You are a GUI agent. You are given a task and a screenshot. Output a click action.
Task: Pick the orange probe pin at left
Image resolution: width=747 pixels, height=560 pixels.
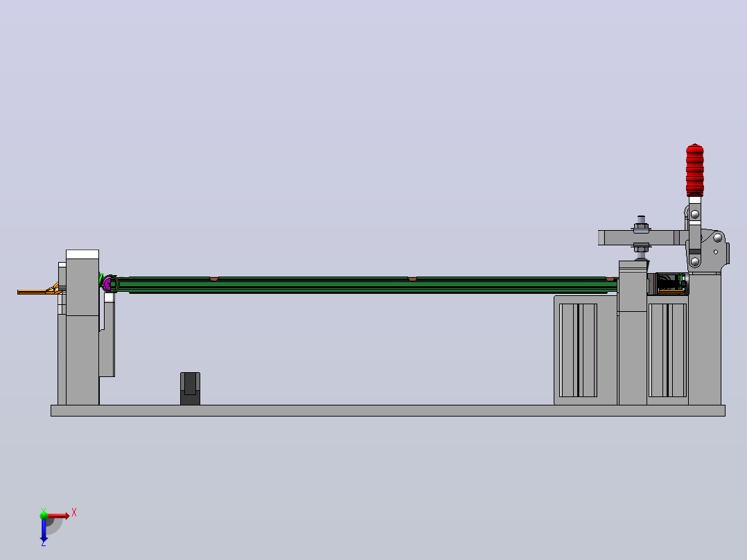click(37, 291)
